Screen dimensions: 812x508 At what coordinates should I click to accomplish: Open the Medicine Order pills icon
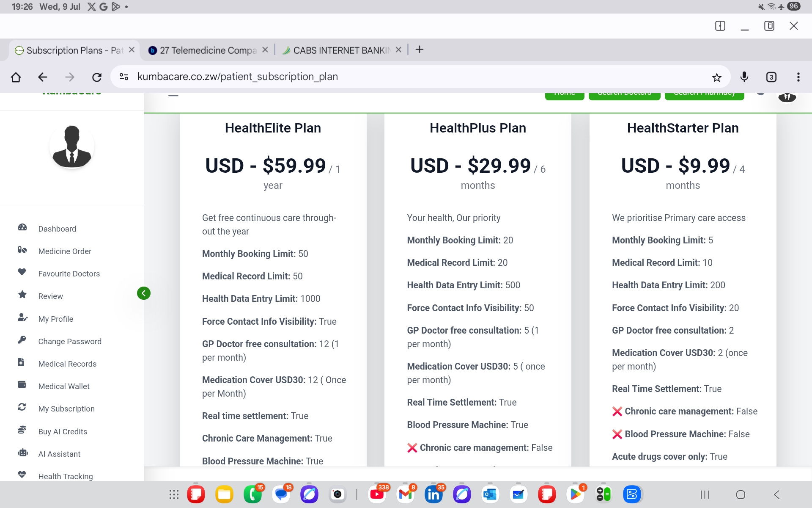tap(22, 250)
